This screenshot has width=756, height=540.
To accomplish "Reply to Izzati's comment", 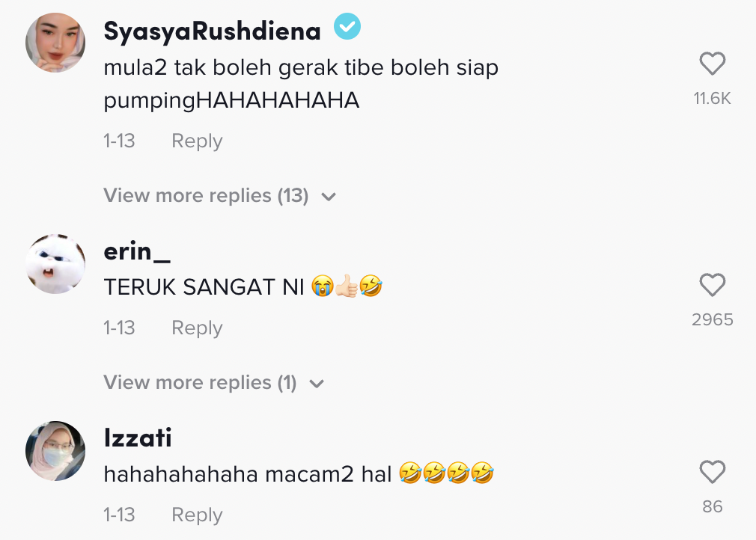I will pyautogui.click(x=197, y=515).
